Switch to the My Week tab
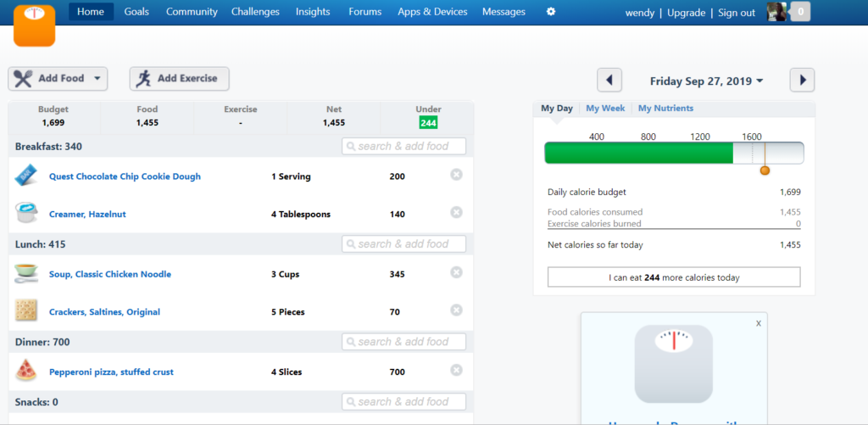 pyautogui.click(x=605, y=109)
